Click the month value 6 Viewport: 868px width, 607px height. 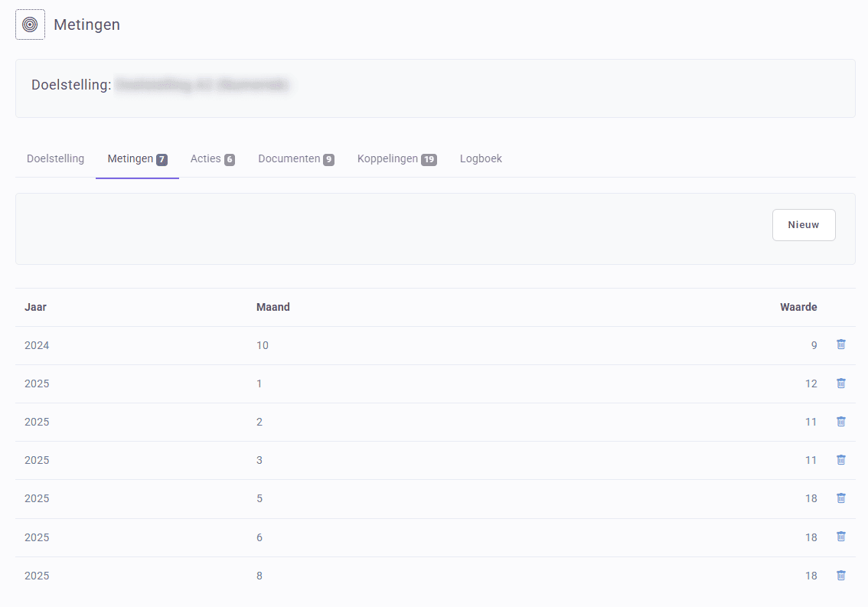259,537
